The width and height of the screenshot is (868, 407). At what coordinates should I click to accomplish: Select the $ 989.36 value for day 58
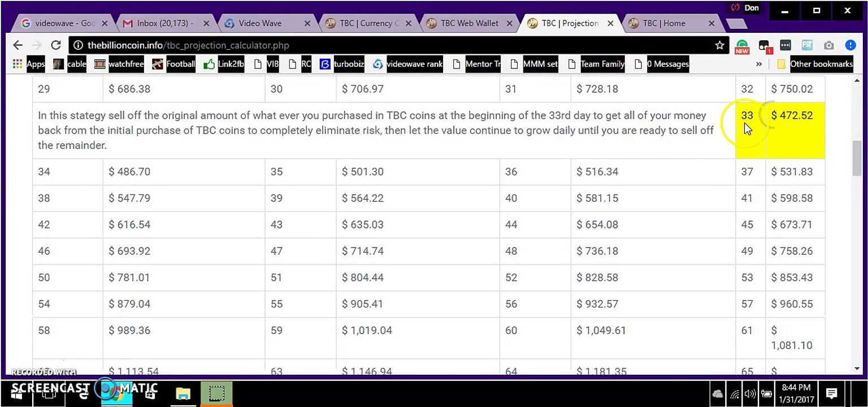129,330
